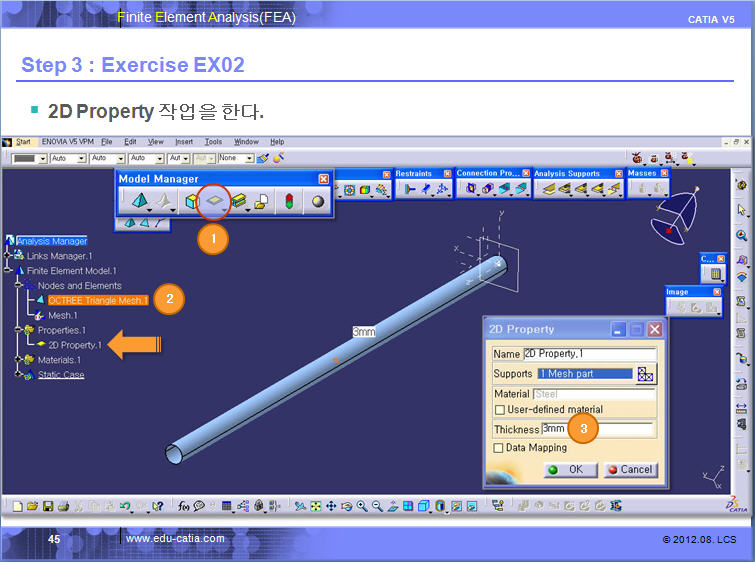Click the Supports mesh selection icon

645,374
